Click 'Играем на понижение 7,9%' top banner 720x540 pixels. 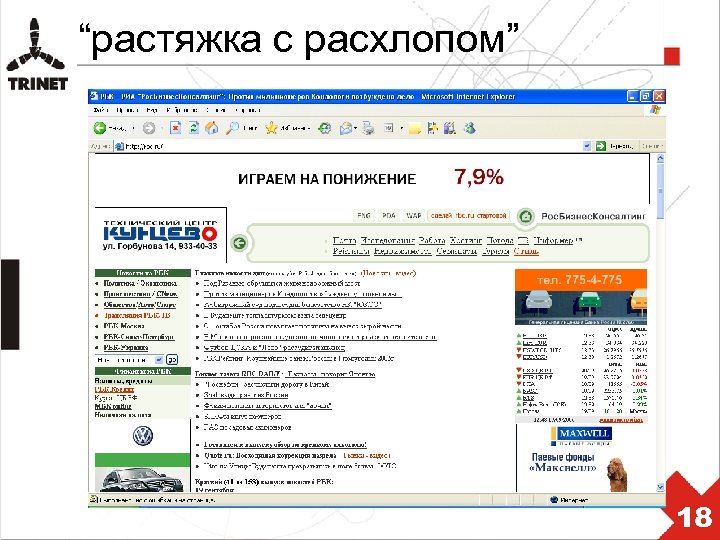coord(371,178)
